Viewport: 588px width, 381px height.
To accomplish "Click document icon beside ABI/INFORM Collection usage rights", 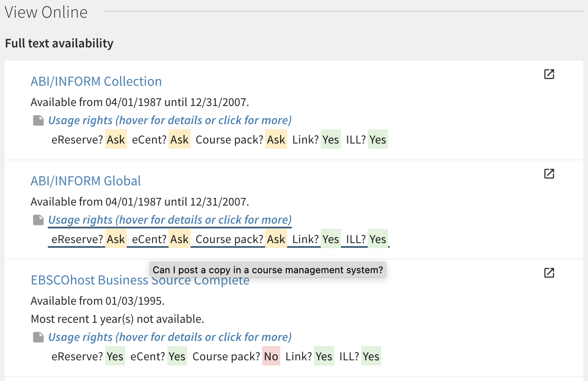I will (x=39, y=121).
